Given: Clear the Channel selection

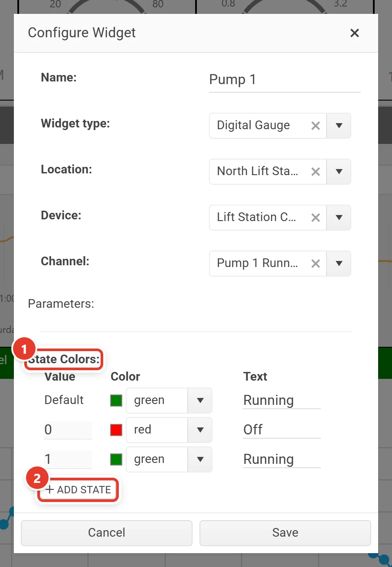Looking at the screenshot, I should pos(316,264).
